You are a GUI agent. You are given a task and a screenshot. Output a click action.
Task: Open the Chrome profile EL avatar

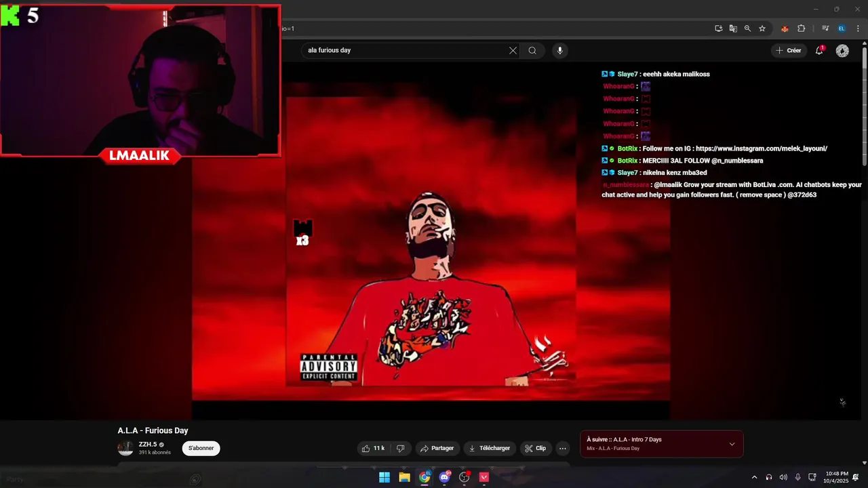(842, 28)
